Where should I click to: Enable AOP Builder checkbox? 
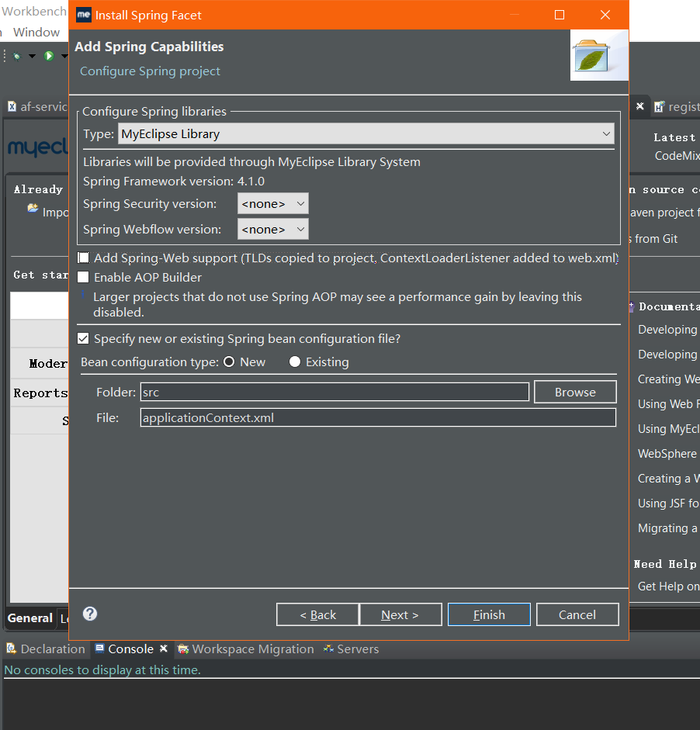(x=83, y=277)
